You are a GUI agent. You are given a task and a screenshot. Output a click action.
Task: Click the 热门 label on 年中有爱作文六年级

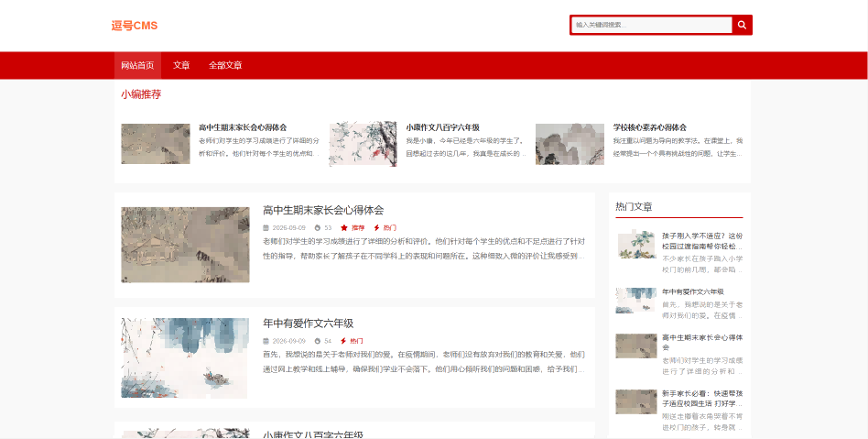(x=356, y=341)
